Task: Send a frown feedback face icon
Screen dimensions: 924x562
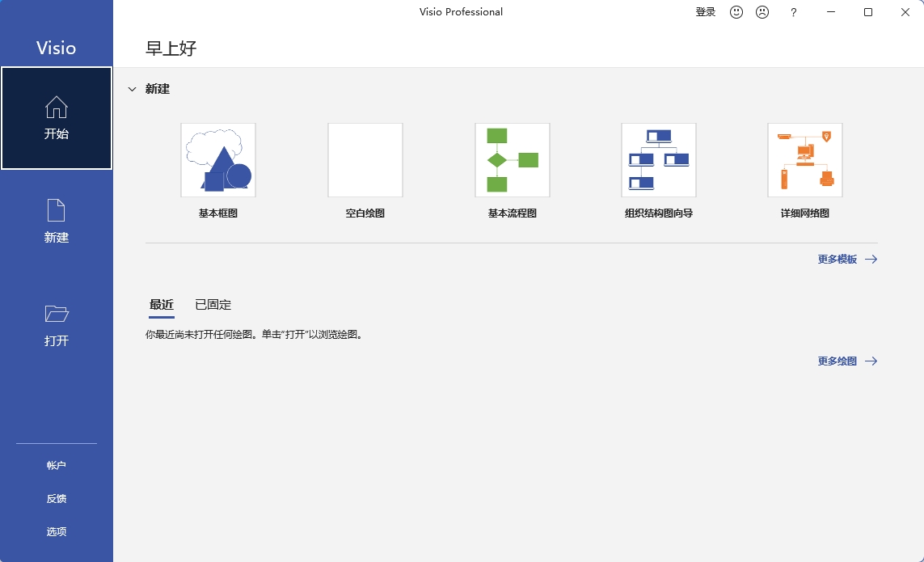Action: click(x=762, y=12)
